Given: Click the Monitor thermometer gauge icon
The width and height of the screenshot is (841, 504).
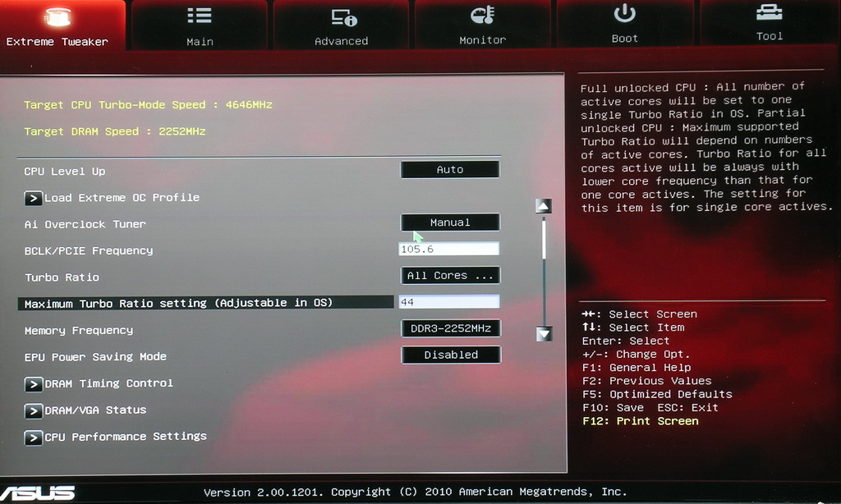Looking at the screenshot, I should 482,16.
